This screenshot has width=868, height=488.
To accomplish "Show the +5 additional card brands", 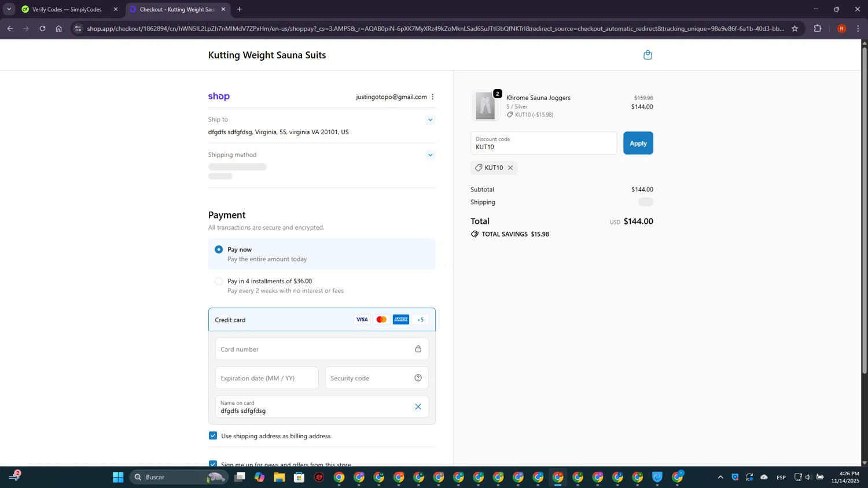I will [421, 320].
